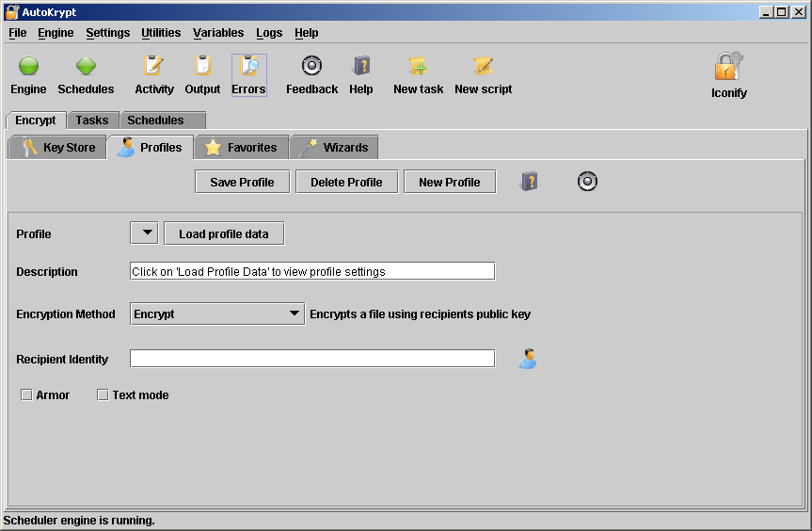Enable the Text mode checkbox

[x=103, y=394]
